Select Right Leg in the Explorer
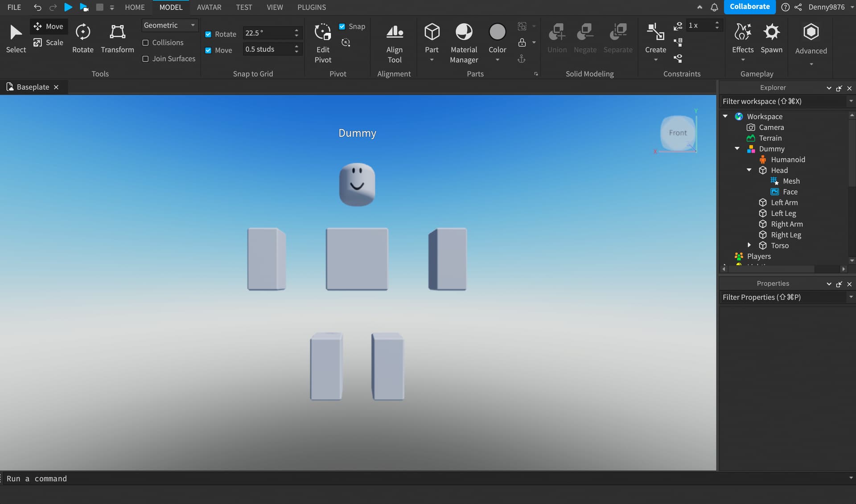 786,235
